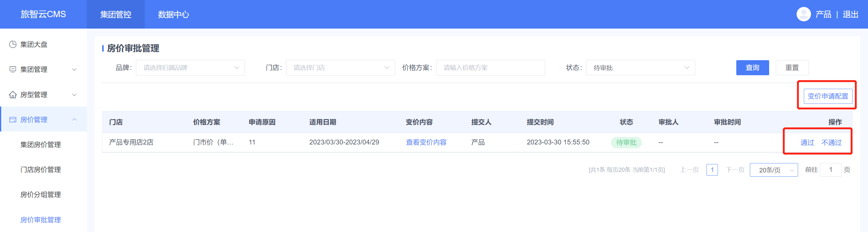
Task: Open the 门店 store dropdown
Action: click(340, 68)
